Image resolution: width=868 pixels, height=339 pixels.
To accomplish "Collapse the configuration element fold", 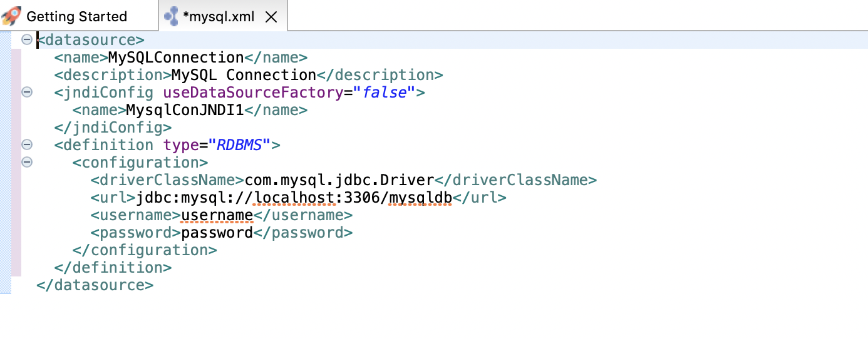I will click(x=26, y=163).
